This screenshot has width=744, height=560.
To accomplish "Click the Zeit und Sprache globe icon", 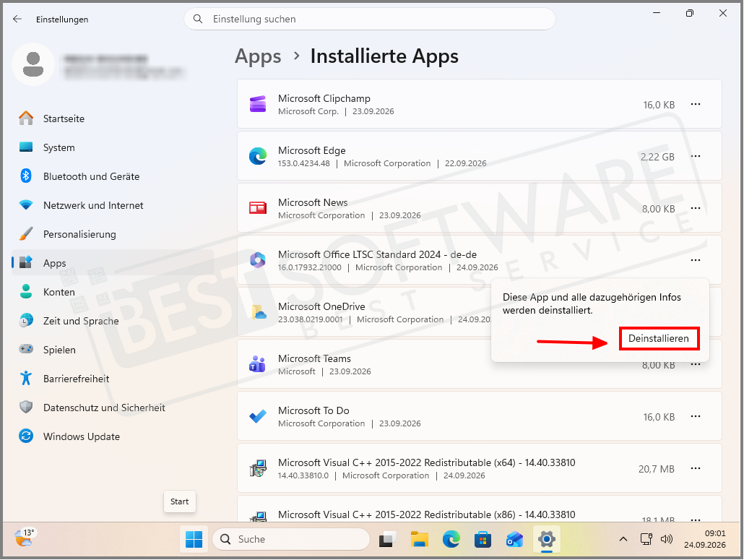I will (x=26, y=320).
